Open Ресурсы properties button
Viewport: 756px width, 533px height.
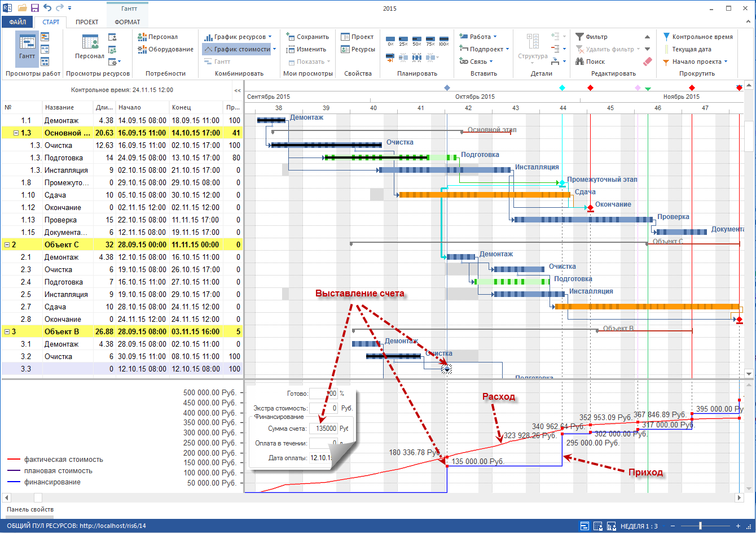tap(358, 49)
